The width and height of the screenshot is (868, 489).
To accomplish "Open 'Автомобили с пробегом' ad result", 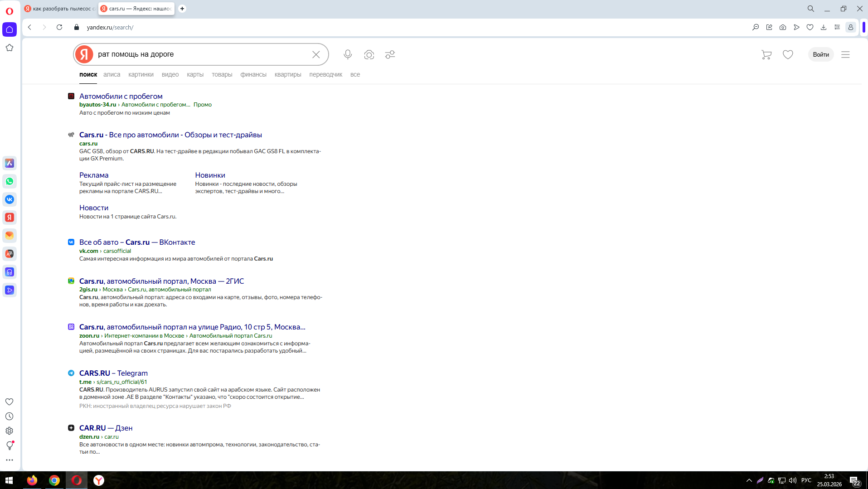I will tap(121, 96).
